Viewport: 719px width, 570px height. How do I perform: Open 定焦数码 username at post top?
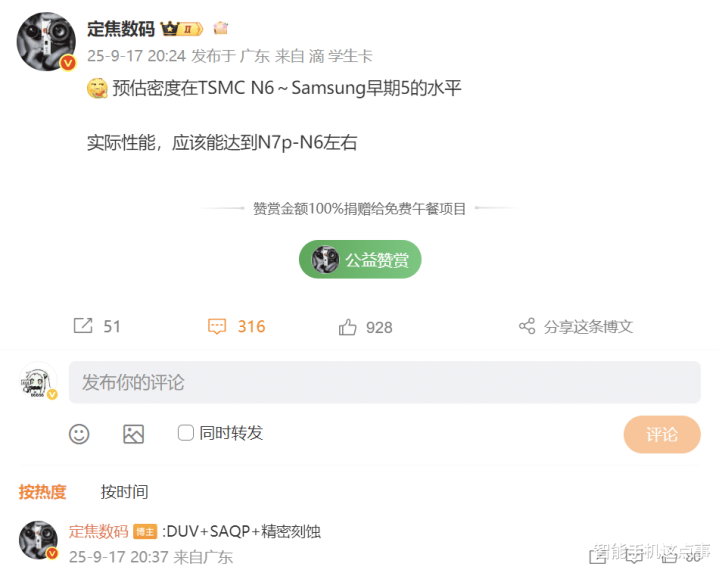pos(121,29)
